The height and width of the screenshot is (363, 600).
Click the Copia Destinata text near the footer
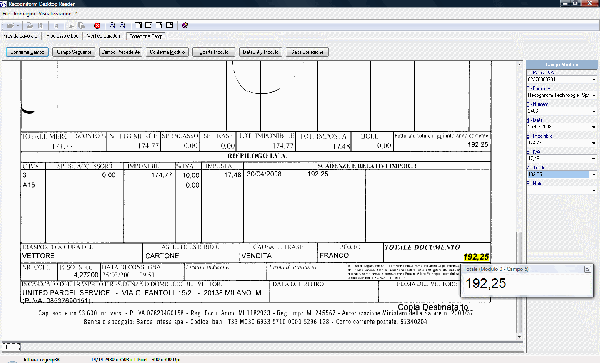coord(433,307)
